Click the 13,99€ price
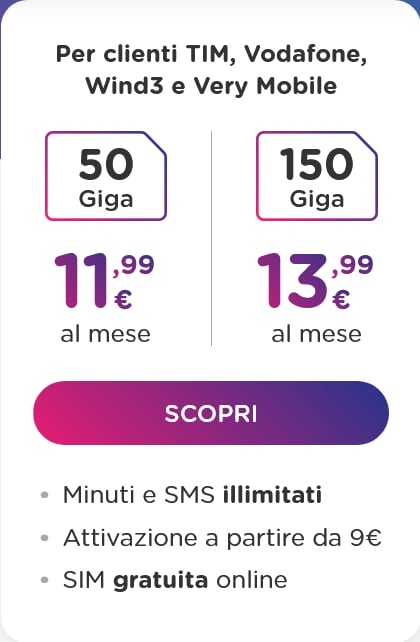This screenshot has height=642, width=420. pyautogui.click(x=315, y=281)
